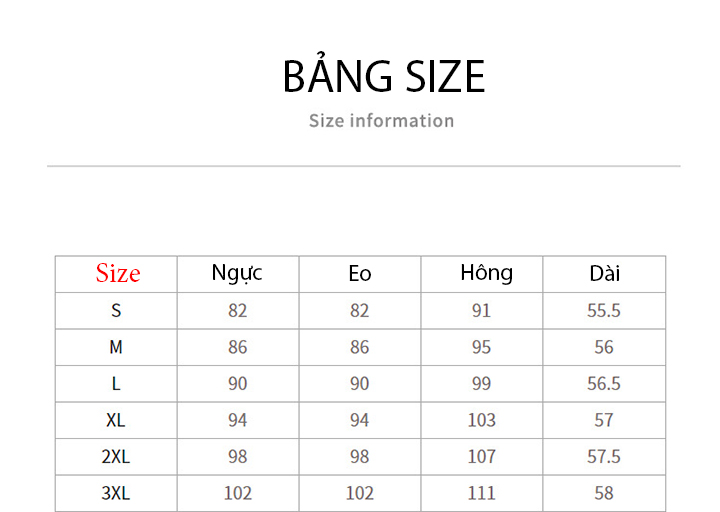Click the Dài column header
Image resolution: width=720 pixels, height=512 pixels.
604,274
